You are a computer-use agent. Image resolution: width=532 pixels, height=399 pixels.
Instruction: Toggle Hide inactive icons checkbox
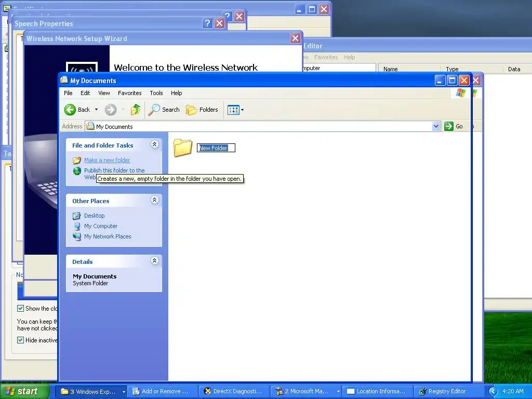point(20,340)
